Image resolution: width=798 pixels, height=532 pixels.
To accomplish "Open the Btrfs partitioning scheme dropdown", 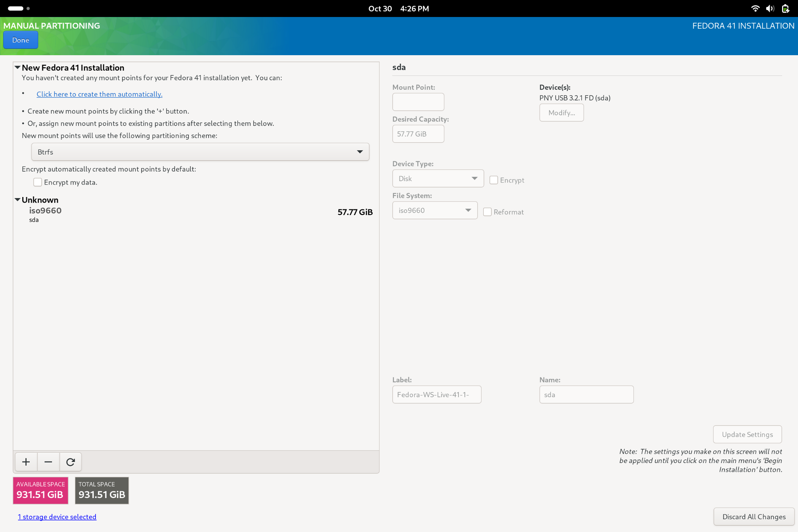I will [x=200, y=152].
